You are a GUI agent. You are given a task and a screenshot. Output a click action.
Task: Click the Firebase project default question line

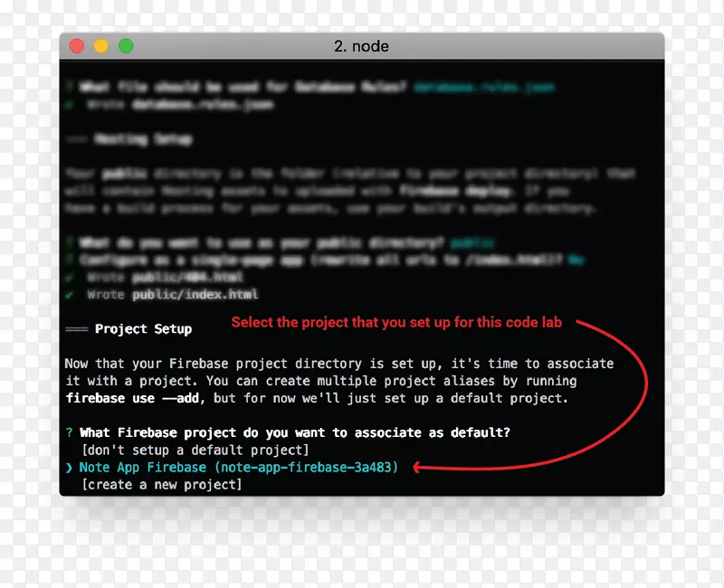coord(295,432)
